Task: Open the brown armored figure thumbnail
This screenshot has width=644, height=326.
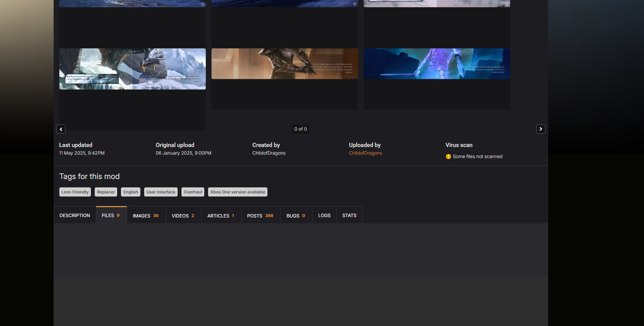Action: coord(285,64)
